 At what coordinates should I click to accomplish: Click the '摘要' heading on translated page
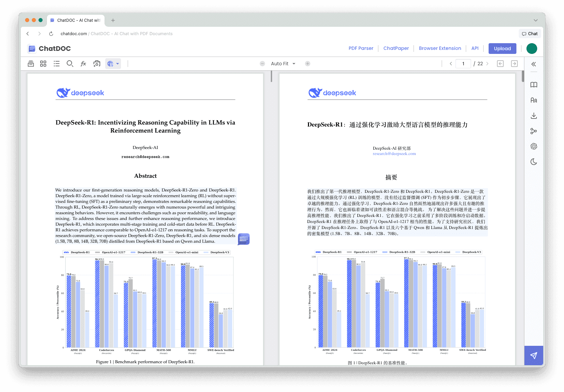tap(391, 177)
